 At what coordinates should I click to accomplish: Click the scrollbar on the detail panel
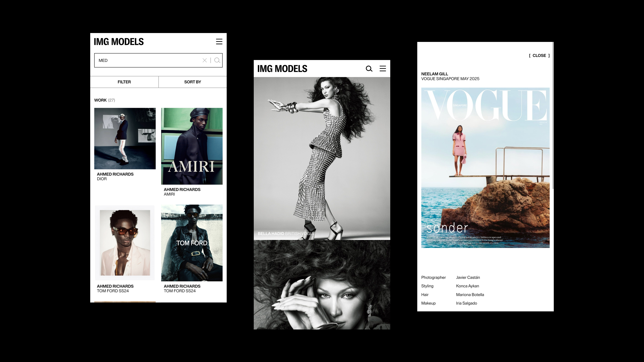click(553, 115)
